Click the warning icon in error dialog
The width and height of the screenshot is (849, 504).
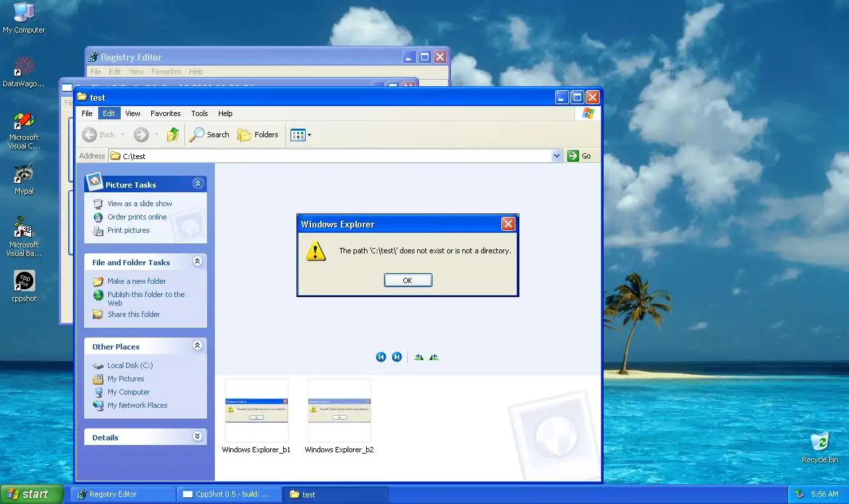pos(316,251)
